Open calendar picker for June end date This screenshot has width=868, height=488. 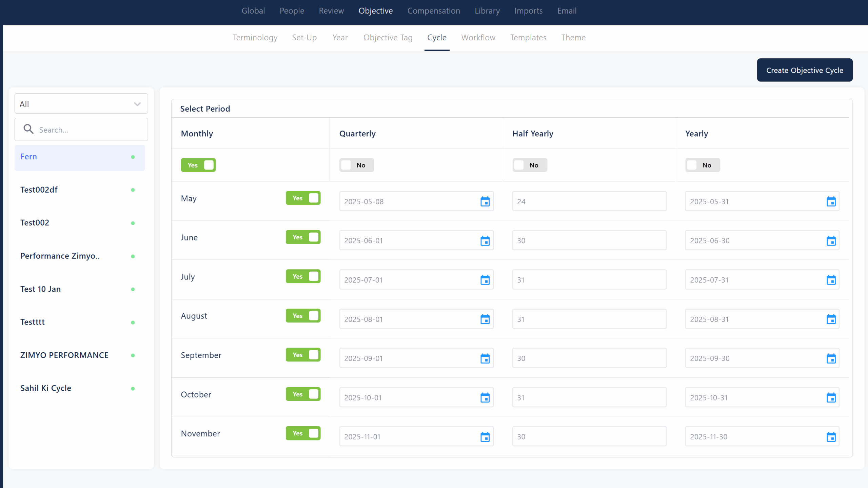(831, 241)
